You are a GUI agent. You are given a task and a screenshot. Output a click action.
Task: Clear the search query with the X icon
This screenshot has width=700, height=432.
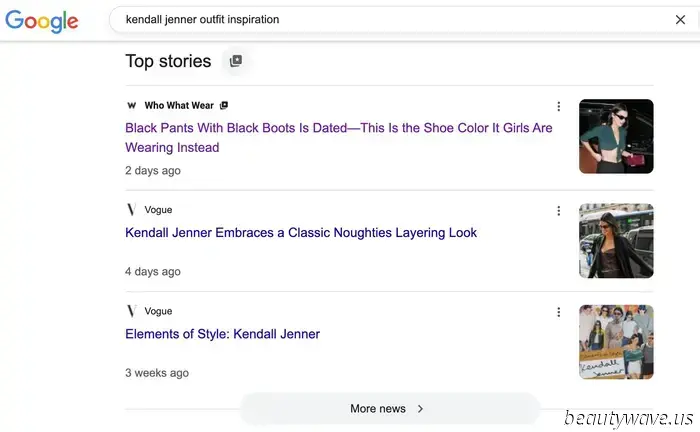[680, 20]
